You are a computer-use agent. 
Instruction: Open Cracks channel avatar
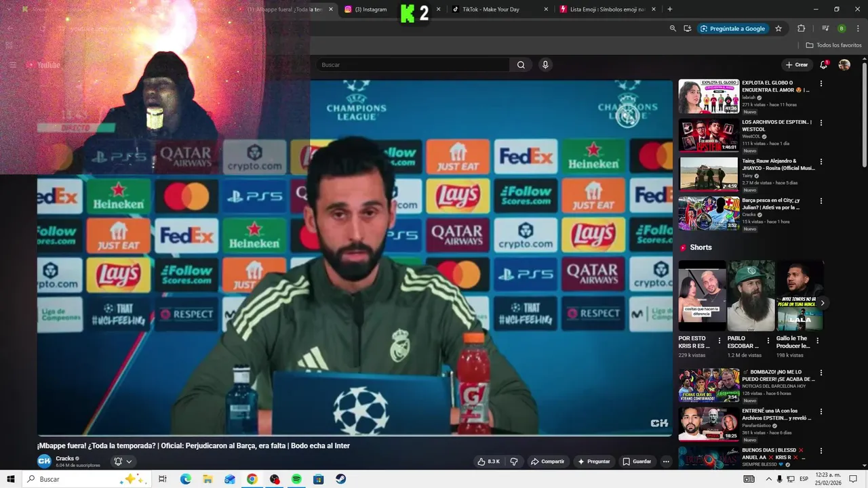pyautogui.click(x=44, y=461)
